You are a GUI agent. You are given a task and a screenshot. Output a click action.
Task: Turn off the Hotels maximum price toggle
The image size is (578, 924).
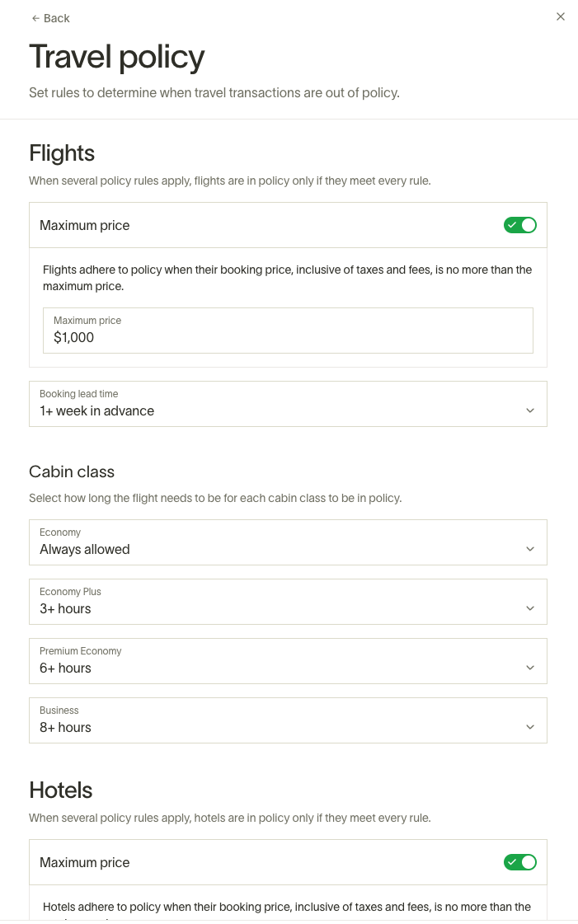(x=520, y=862)
